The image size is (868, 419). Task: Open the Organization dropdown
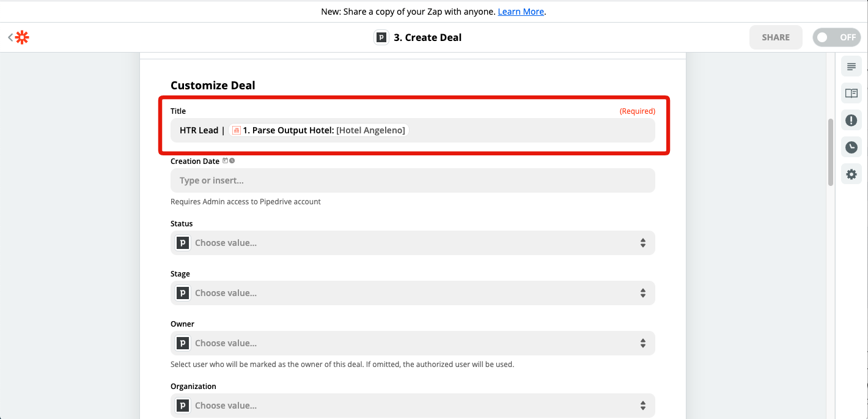click(413, 406)
